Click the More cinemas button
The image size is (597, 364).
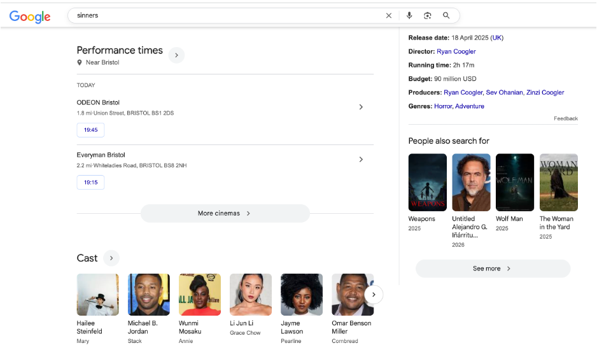225,213
